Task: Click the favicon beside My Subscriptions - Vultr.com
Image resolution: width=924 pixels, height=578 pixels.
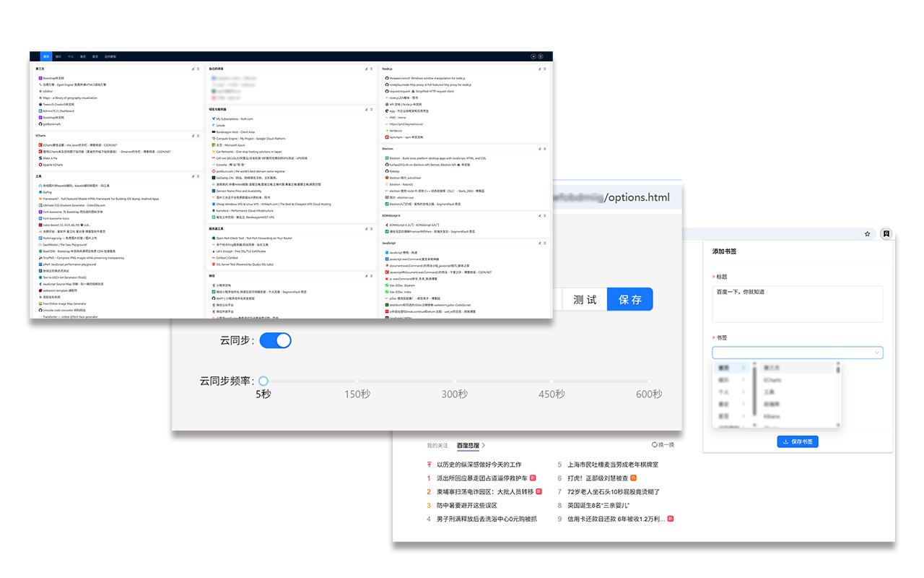Action: click(213, 118)
